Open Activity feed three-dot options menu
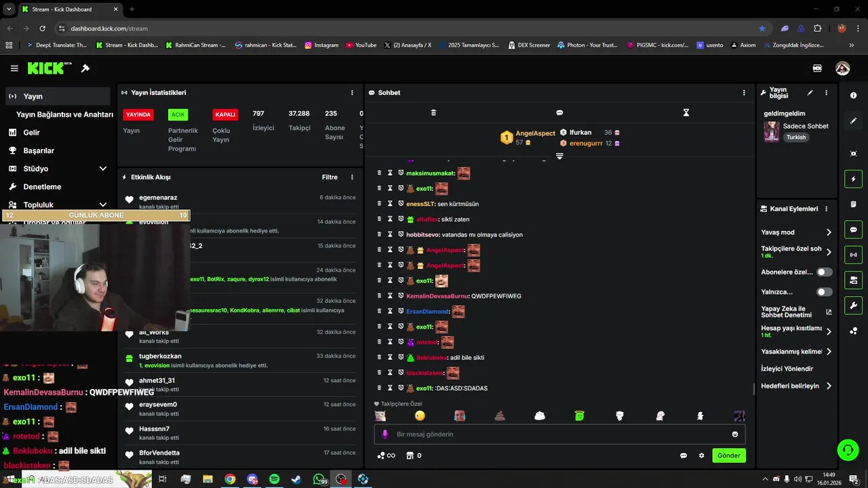This screenshot has width=868, height=488. pyautogui.click(x=352, y=178)
